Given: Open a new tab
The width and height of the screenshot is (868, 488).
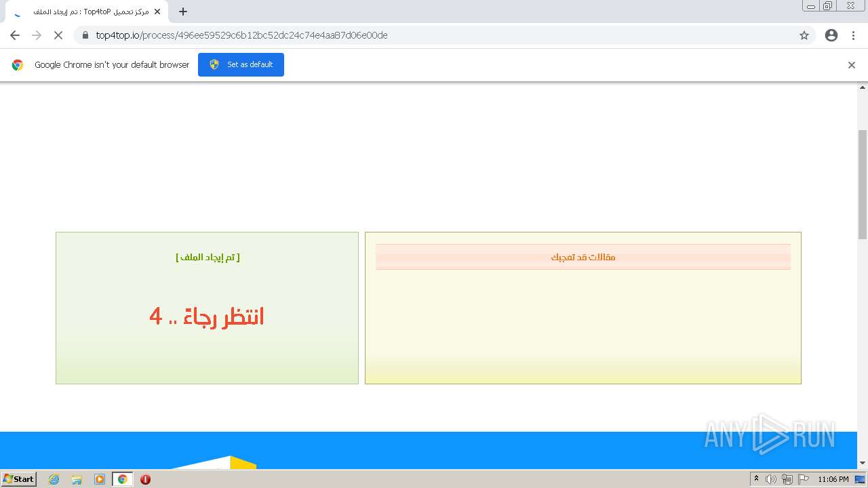Looking at the screenshot, I should [183, 12].
